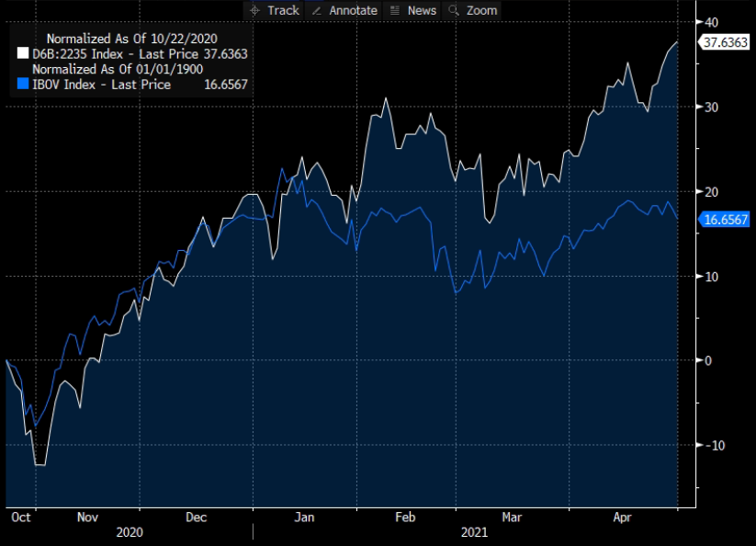Click the Jan x-axis label
756x546 pixels.
[x=304, y=518]
